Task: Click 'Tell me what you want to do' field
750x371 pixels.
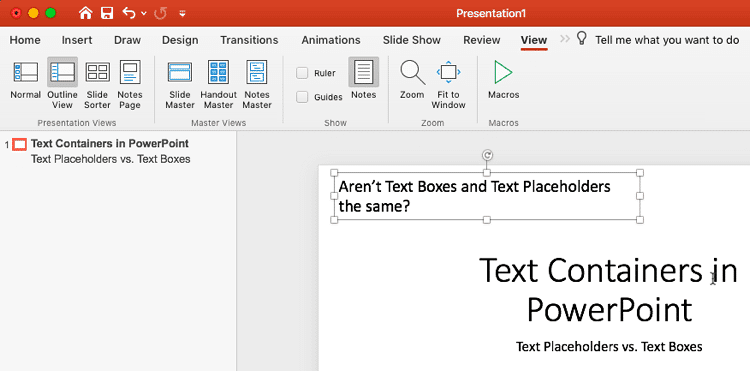Action: (x=667, y=40)
